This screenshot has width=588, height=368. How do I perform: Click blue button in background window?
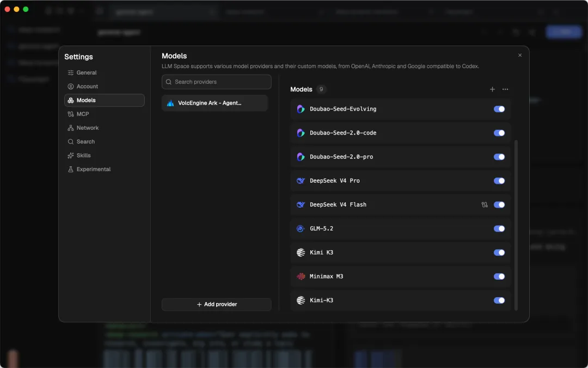563,32
